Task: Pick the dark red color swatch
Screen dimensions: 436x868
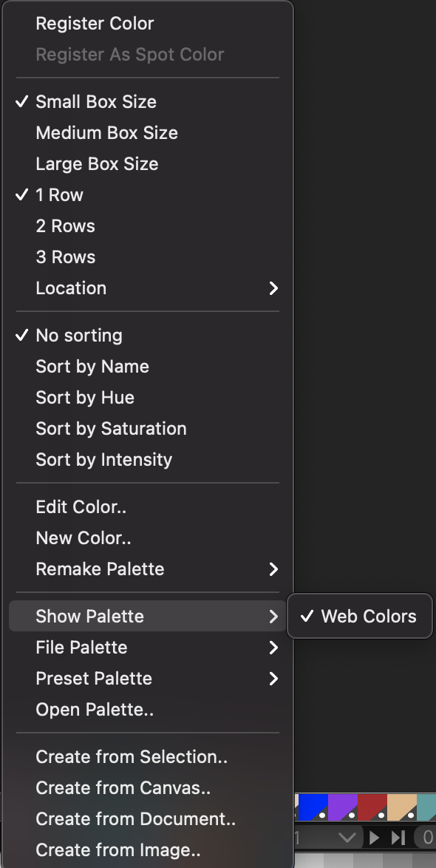Action: click(372, 807)
